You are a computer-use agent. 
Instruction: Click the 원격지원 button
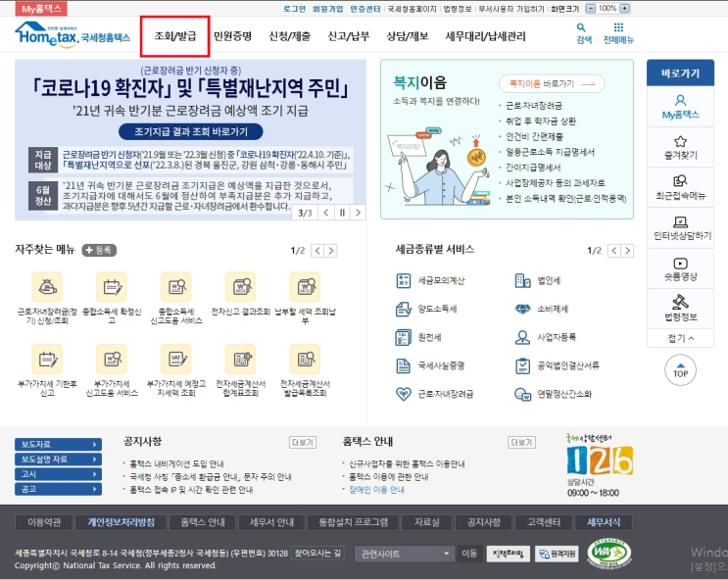pos(557,554)
